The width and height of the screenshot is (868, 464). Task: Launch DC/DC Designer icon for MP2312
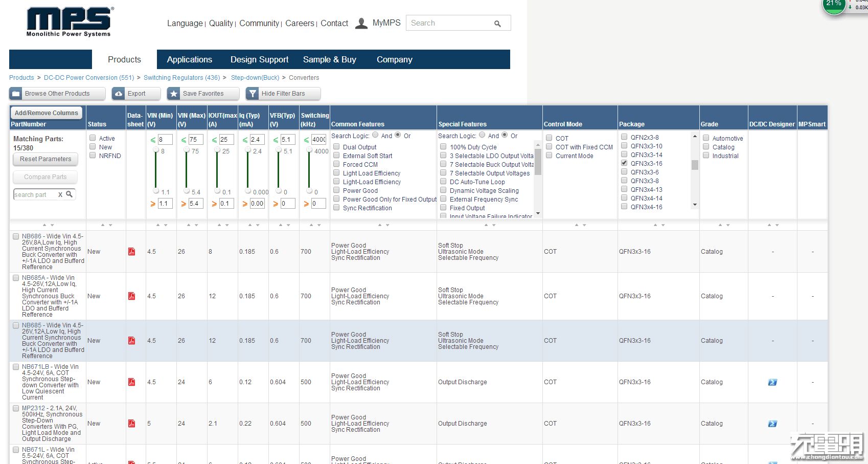772,424
